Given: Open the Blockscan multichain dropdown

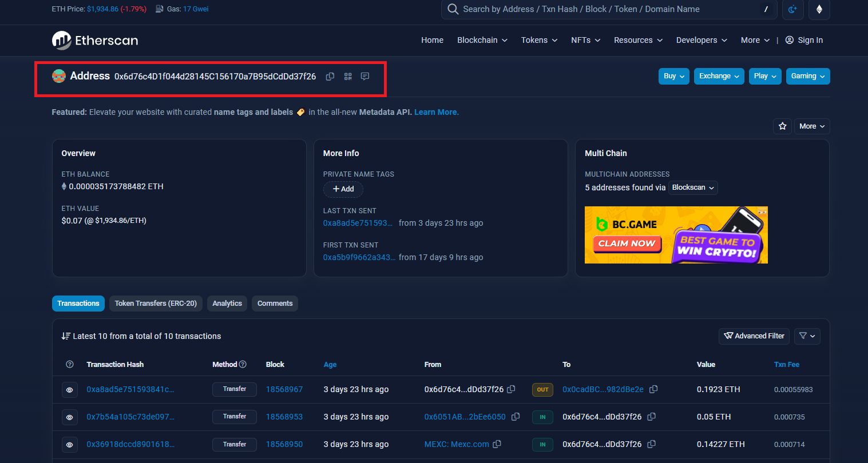Looking at the screenshot, I should tap(693, 187).
